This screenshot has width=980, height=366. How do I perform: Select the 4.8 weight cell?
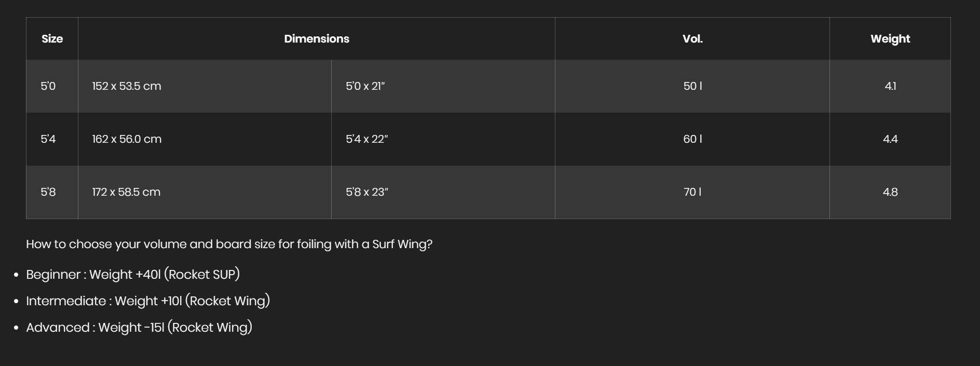coord(890,192)
